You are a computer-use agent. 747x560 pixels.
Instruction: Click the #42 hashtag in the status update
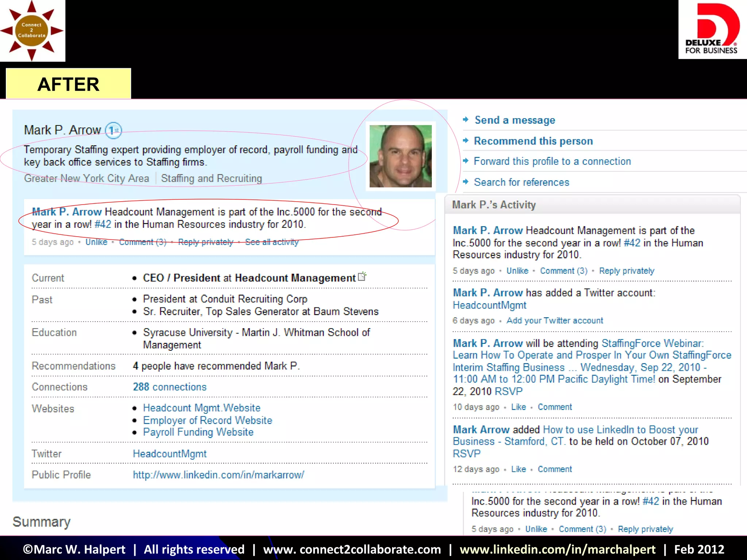coord(102,224)
